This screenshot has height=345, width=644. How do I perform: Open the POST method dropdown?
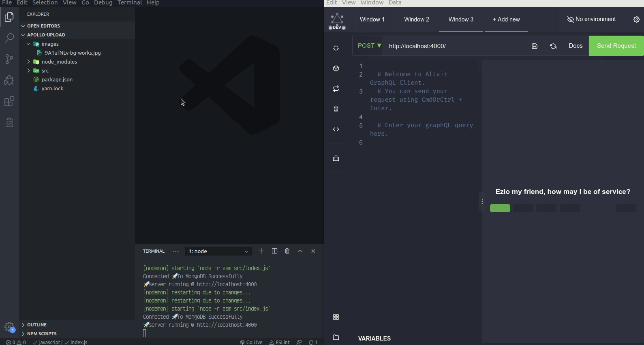point(369,46)
